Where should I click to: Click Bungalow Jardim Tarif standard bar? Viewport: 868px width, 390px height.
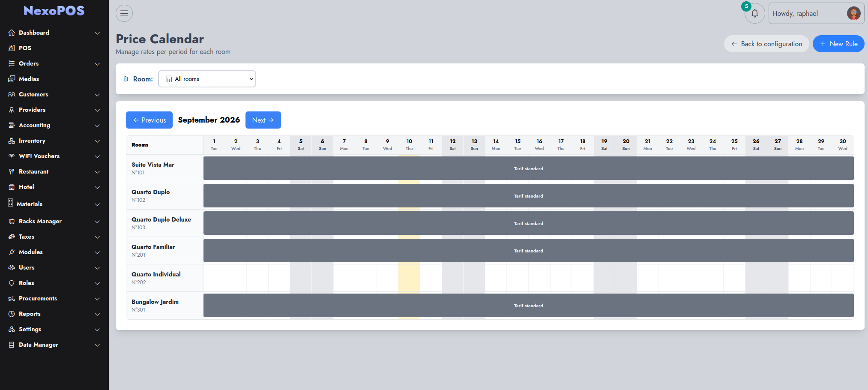528,306
